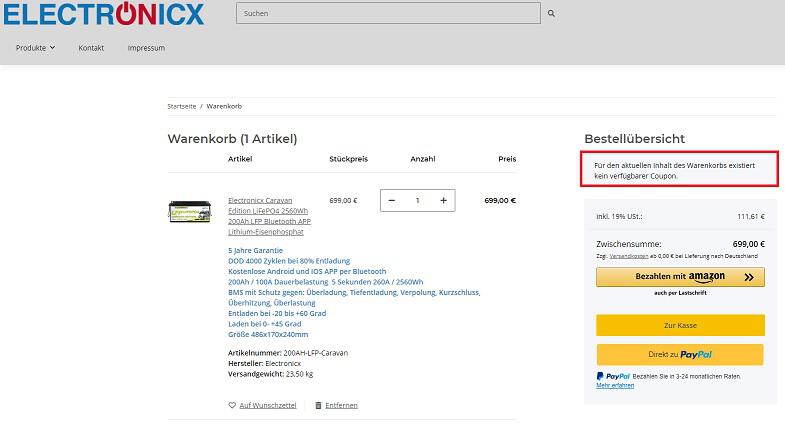Checkout with Direkt zu PayPal button

tap(680, 354)
